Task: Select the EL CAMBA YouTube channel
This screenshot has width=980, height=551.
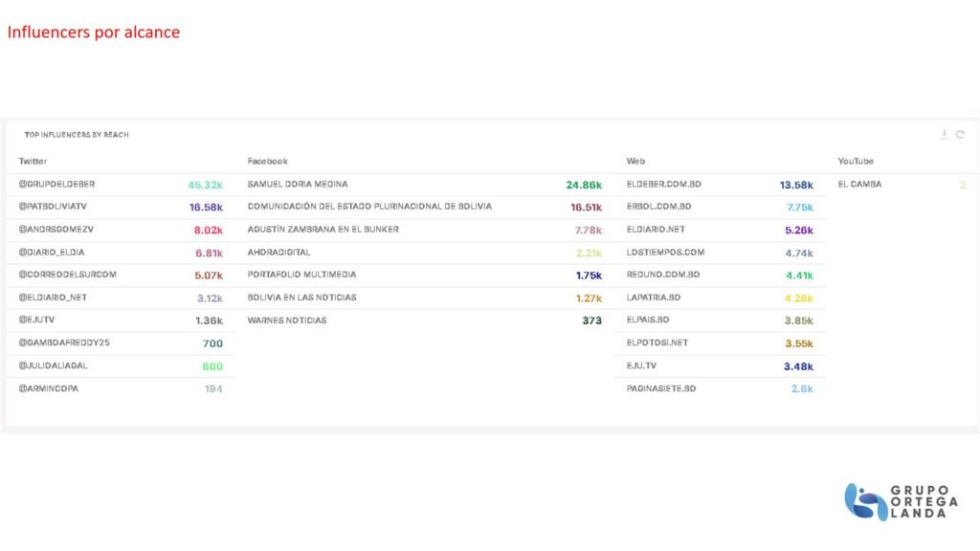Action: tap(859, 185)
